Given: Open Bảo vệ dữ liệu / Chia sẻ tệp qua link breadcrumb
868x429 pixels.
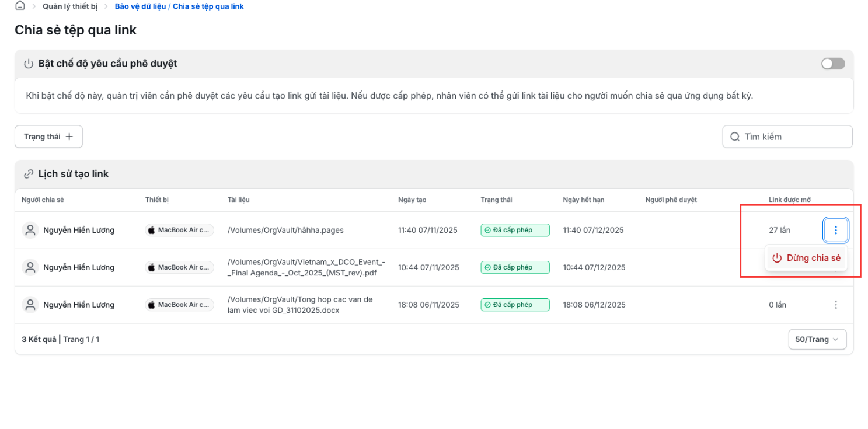Looking at the screenshot, I should click(179, 6).
